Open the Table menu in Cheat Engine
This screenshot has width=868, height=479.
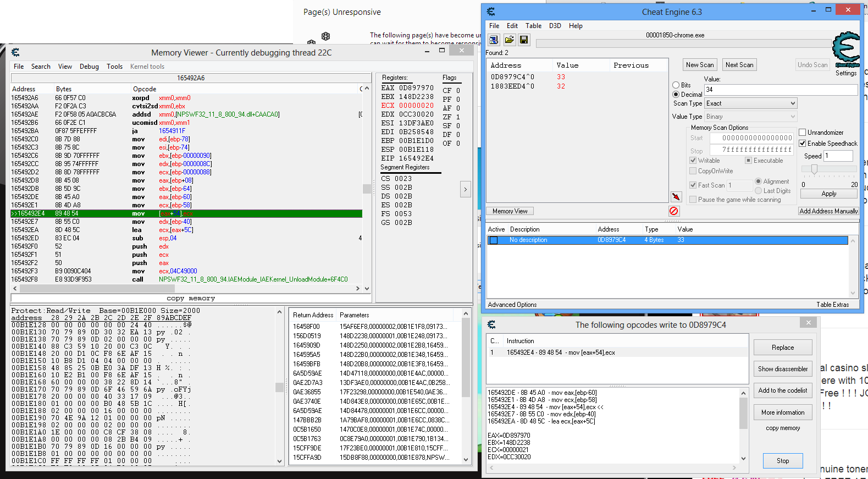pos(533,26)
